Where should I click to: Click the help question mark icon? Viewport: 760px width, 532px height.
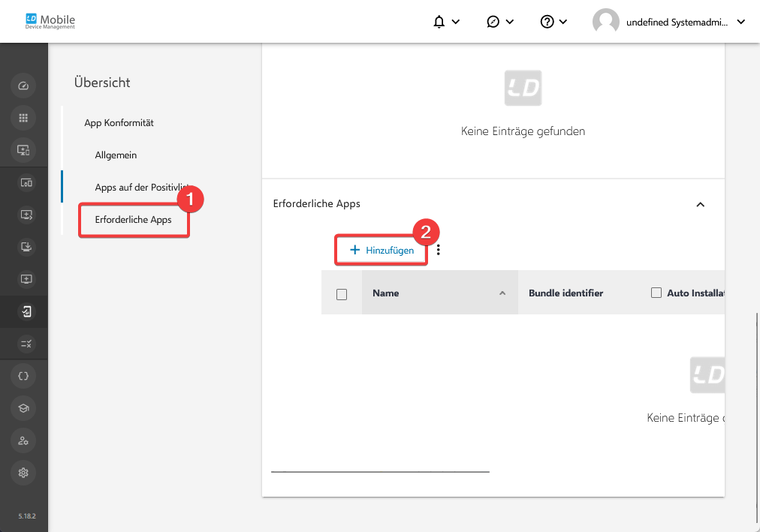[x=547, y=22]
